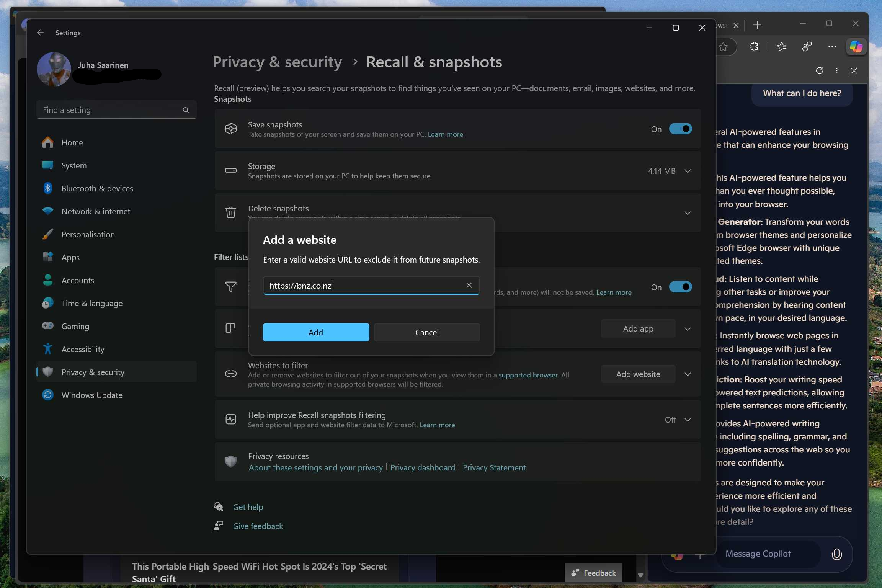This screenshot has width=882, height=588.
Task: Open Windows Update in sidebar
Action: [x=92, y=395]
